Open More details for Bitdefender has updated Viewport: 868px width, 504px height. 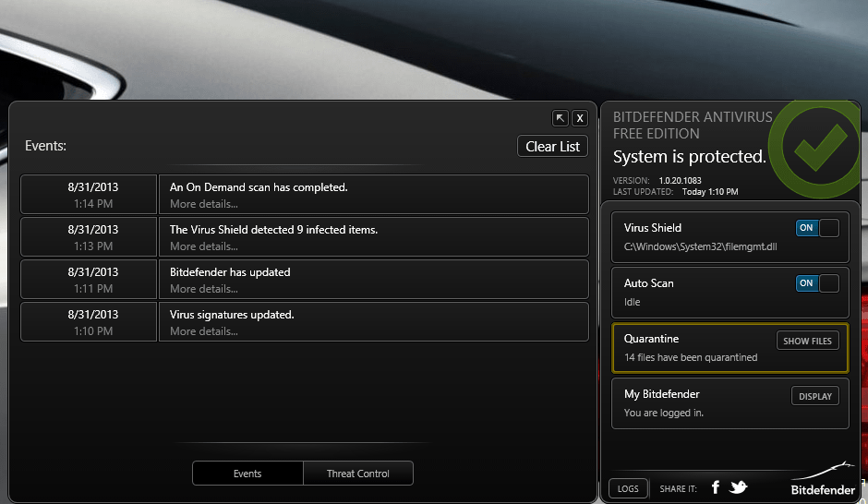pyautogui.click(x=204, y=289)
